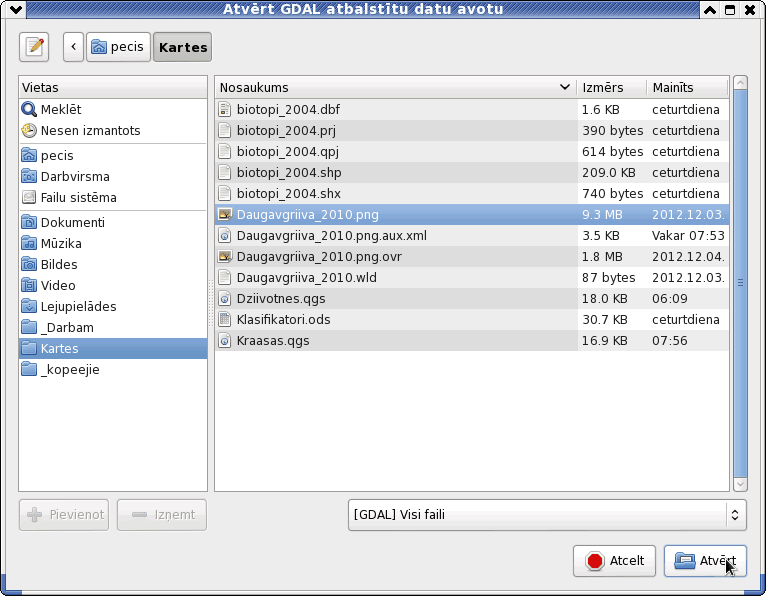Open _Darbam bookmark folder
The image size is (766, 596).
113,327
